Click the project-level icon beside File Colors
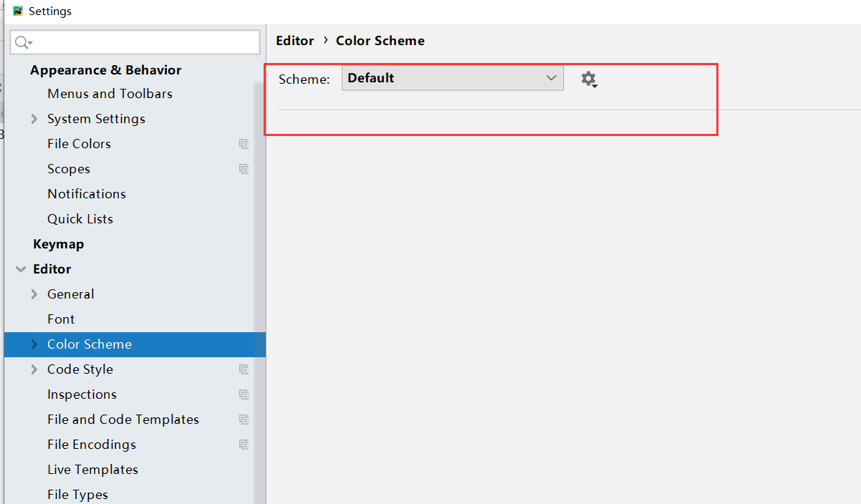 (x=244, y=144)
